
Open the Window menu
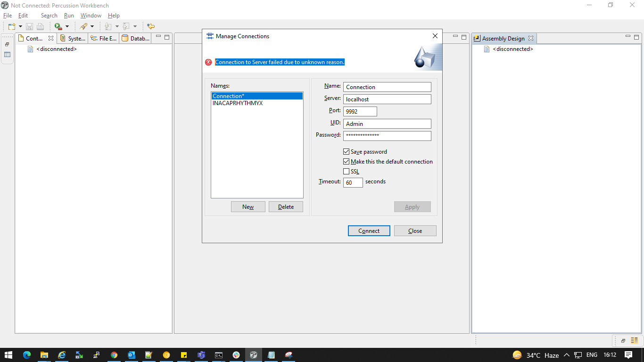(x=91, y=15)
